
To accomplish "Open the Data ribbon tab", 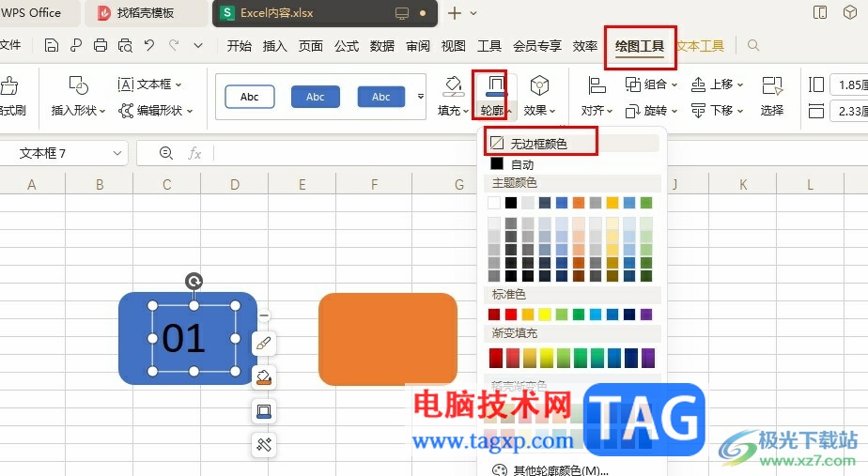I will click(x=382, y=46).
